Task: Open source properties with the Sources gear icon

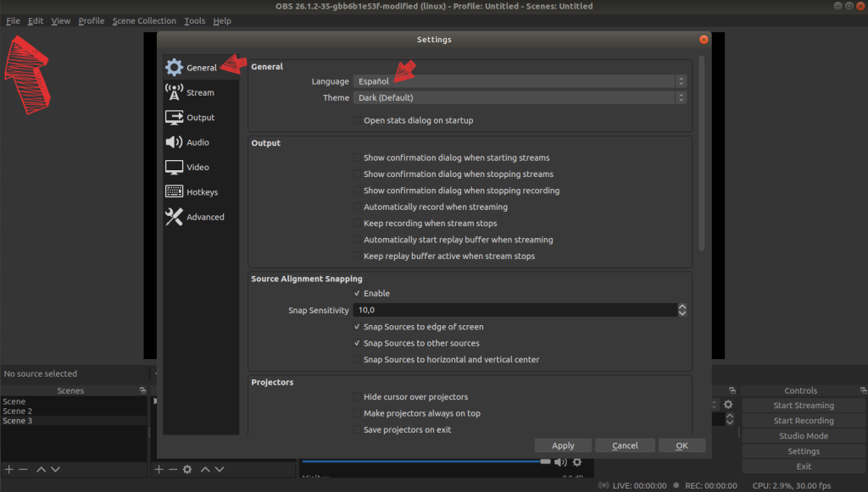Action: click(187, 469)
